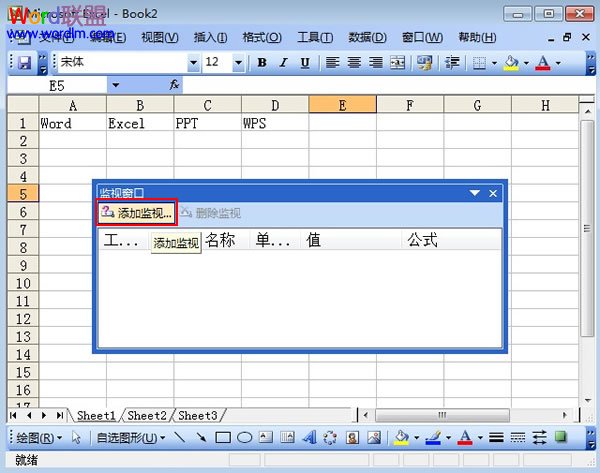
Task: Open the 插入(I) menu
Action: 210,38
